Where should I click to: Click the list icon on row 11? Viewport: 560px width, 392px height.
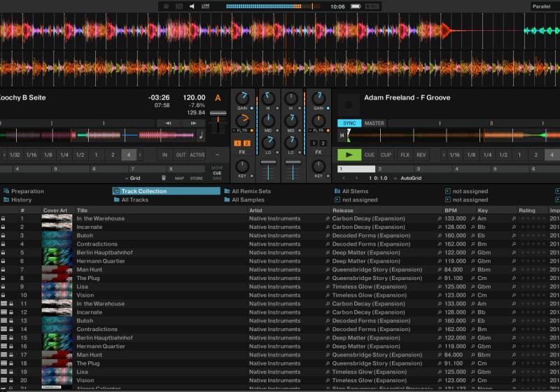[3, 303]
